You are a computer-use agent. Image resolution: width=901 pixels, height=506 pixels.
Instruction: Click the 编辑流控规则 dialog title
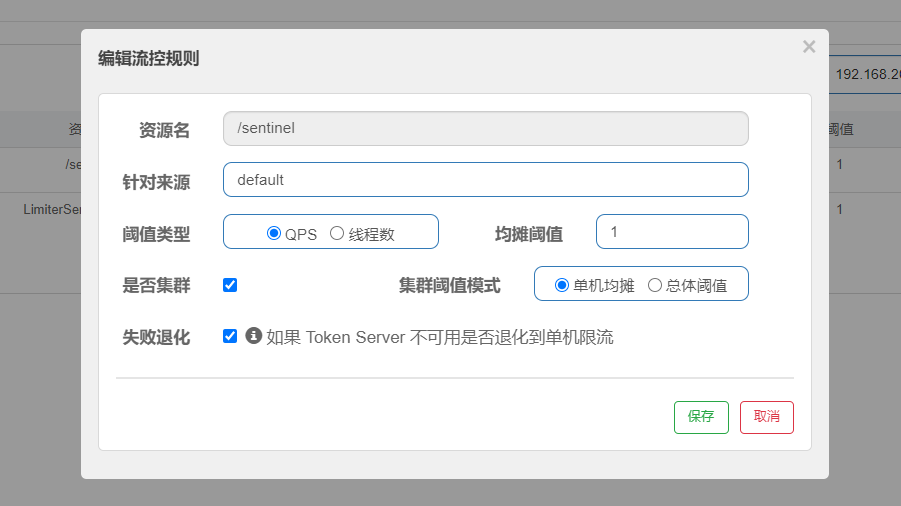[148, 58]
